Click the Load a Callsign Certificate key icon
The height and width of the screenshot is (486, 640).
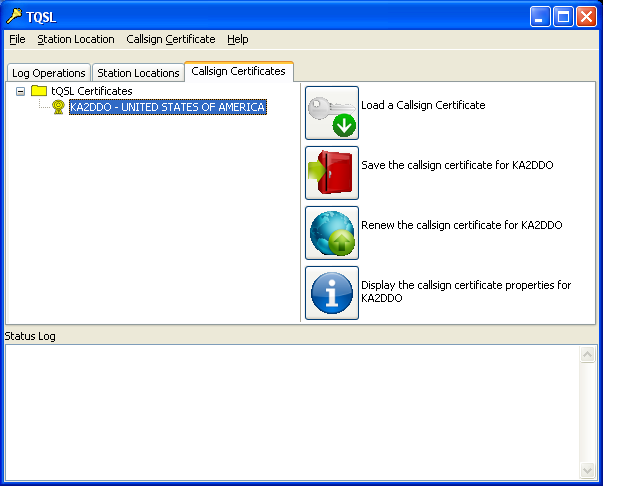tap(332, 113)
